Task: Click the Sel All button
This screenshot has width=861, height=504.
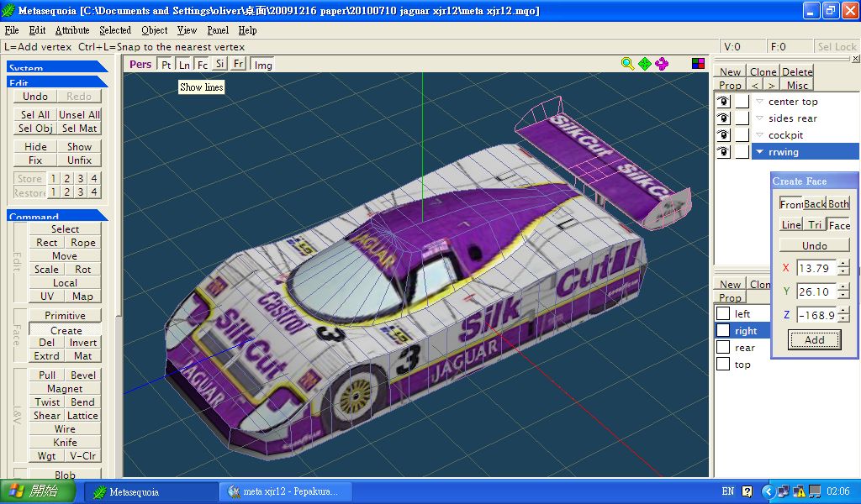Action: pos(35,114)
